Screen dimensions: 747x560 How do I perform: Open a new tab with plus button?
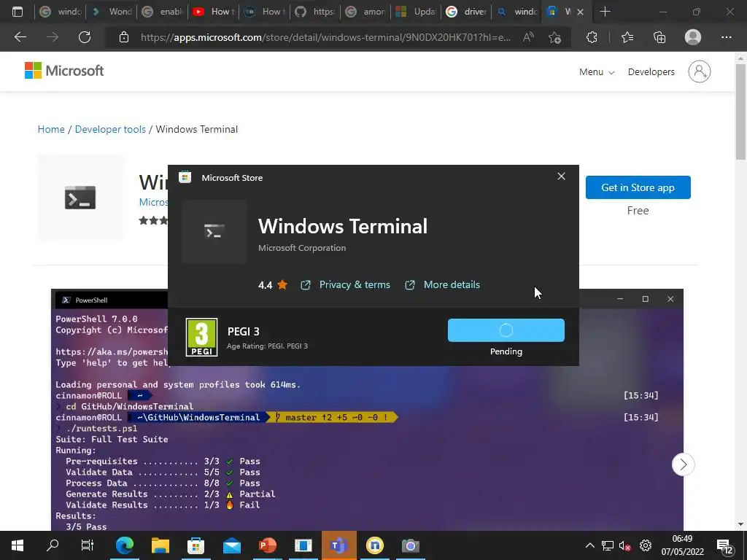(x=605, y=12)
